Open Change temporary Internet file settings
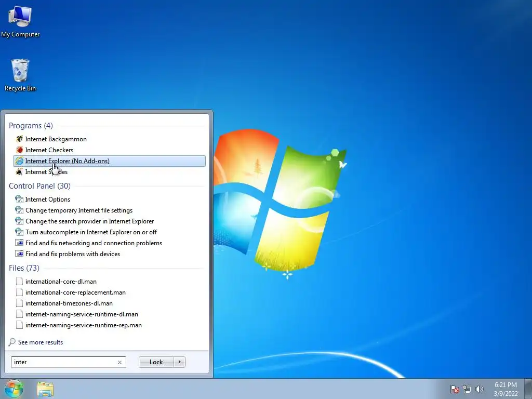The width and height of the screenshot is (532, 399). click(x=109, y=210)
